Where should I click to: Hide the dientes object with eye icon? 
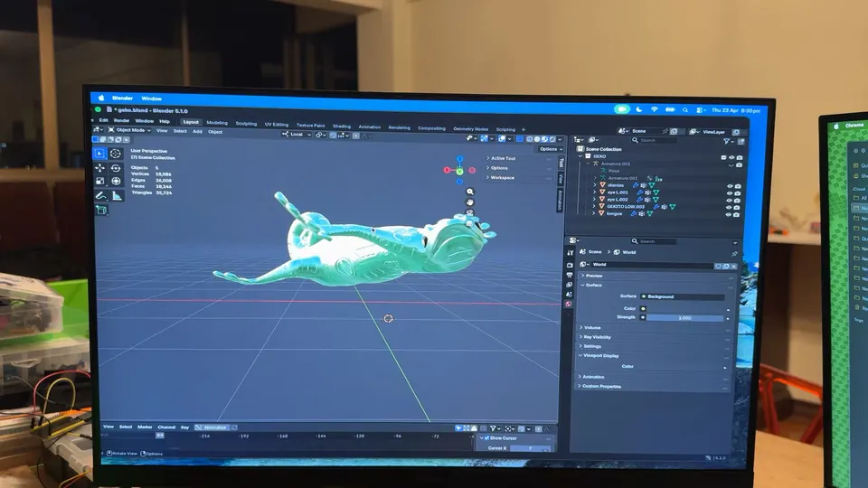(x=730, y=186)
